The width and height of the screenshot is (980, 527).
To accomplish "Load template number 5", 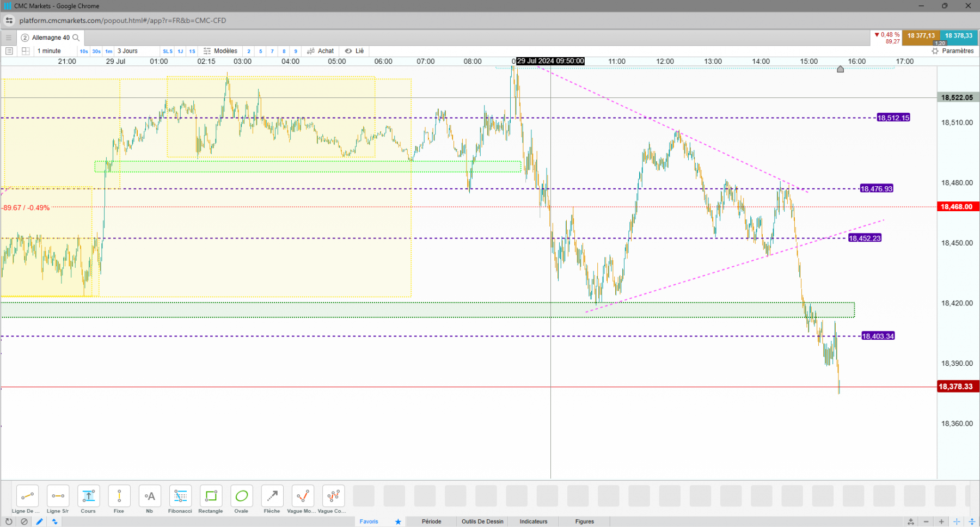I will (261, 51).
